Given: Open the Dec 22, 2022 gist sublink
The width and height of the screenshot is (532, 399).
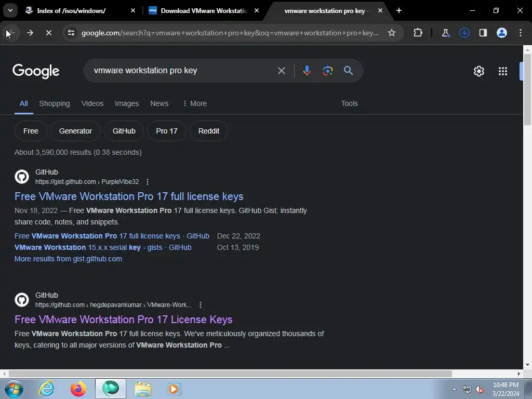Looking at the screenshot, I should (x=112, y=236).
